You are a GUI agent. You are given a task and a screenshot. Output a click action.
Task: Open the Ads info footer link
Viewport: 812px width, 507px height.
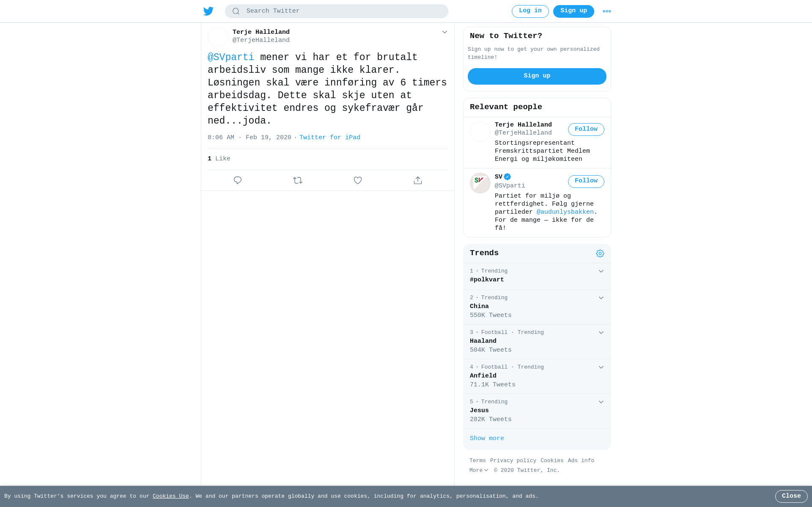click(581, 460)
